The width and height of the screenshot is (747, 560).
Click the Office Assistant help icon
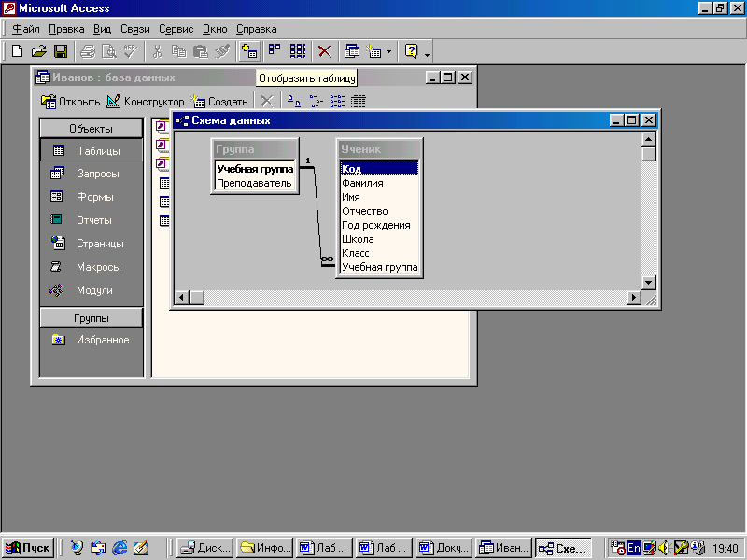[411, 51]
